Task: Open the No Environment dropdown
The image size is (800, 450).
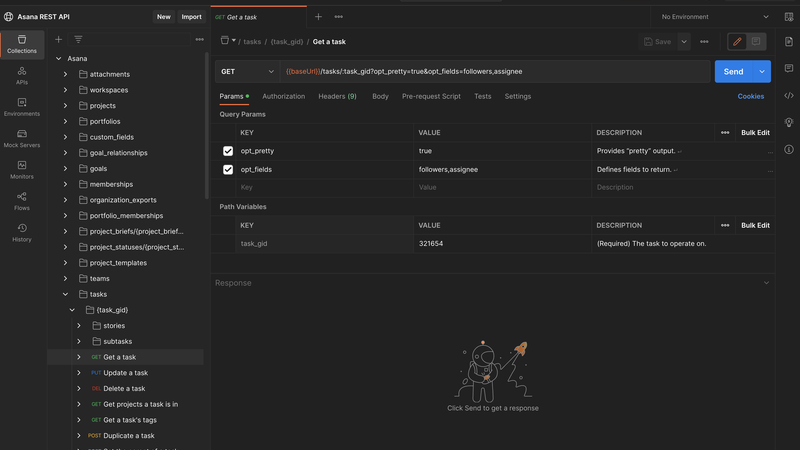Action: coord(715,17)
